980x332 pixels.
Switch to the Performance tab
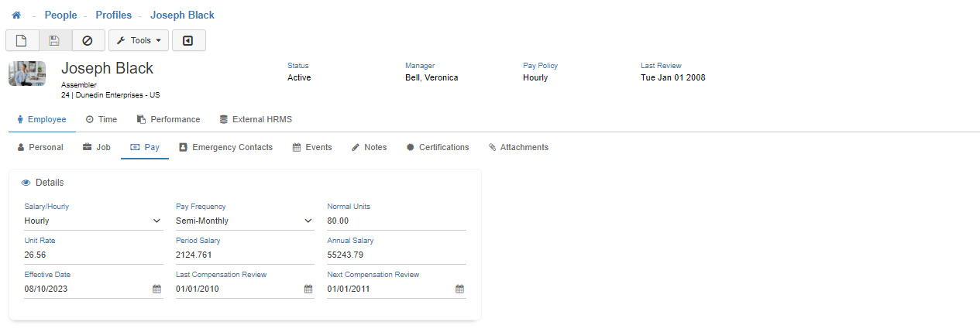(168, 119)
